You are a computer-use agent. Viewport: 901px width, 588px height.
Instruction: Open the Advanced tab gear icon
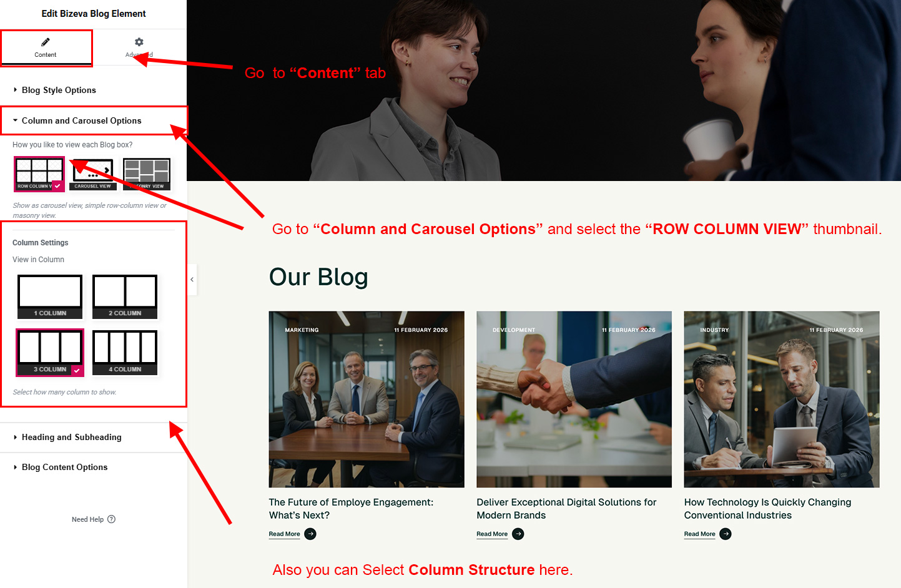coord(139,42)
